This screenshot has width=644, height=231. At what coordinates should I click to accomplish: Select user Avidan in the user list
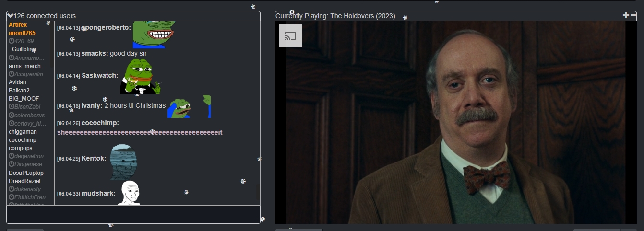pos(17,82)
